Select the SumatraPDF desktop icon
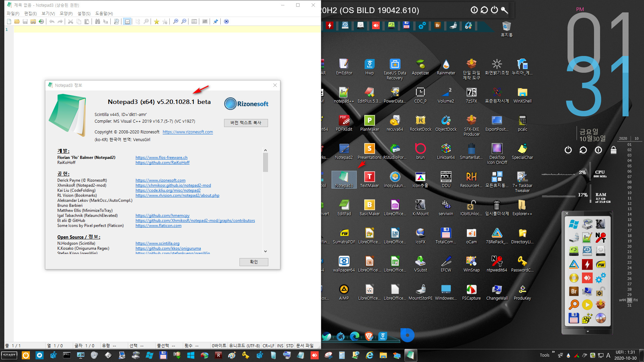Viewport: 644px width, 362px height. point(344,236)
